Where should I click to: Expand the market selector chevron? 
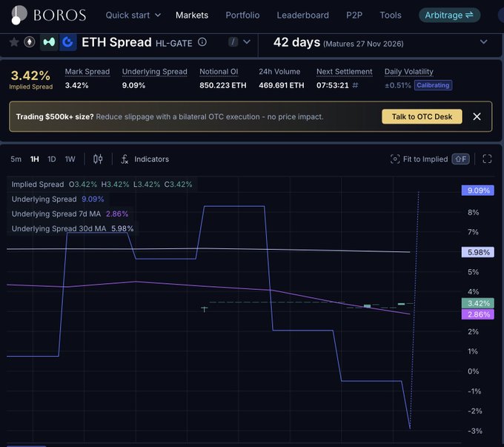247,42
